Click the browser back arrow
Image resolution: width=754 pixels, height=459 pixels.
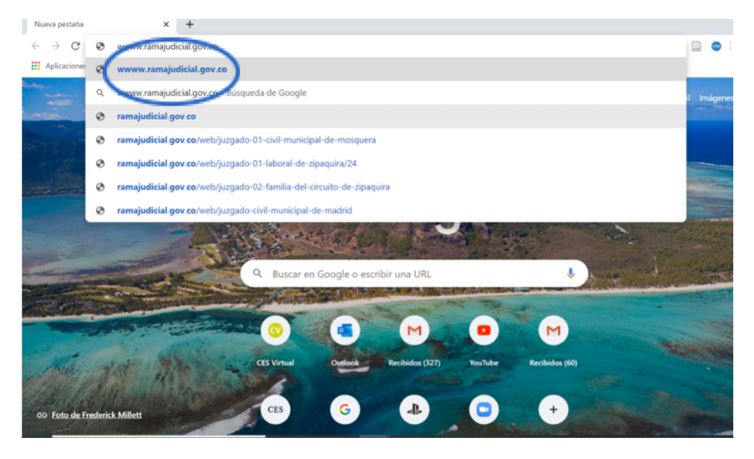tap(36, 46)
